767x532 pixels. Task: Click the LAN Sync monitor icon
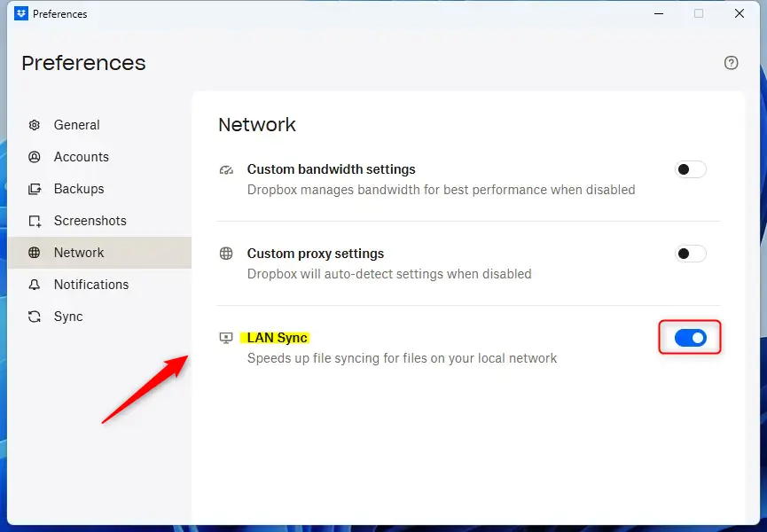[226, 338]
